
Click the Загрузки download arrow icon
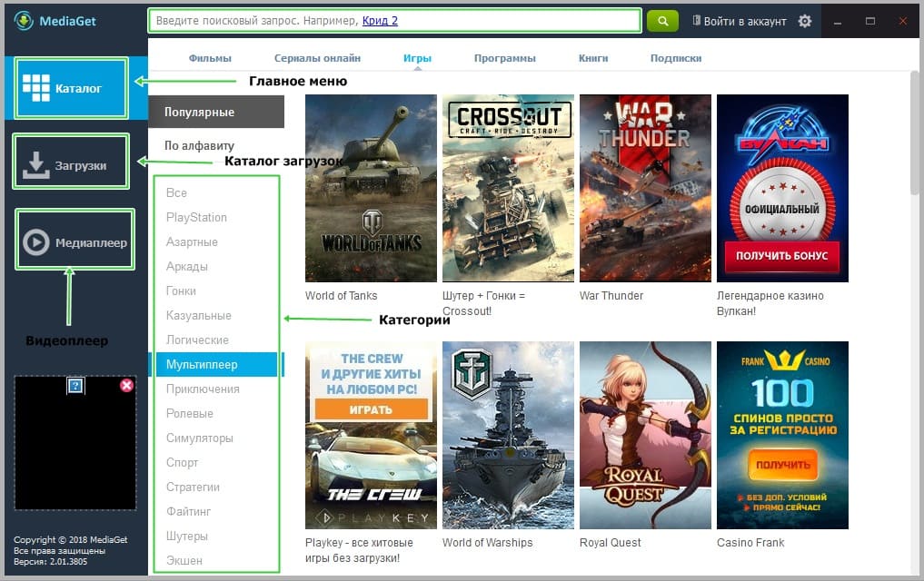(x=36, y=165)
